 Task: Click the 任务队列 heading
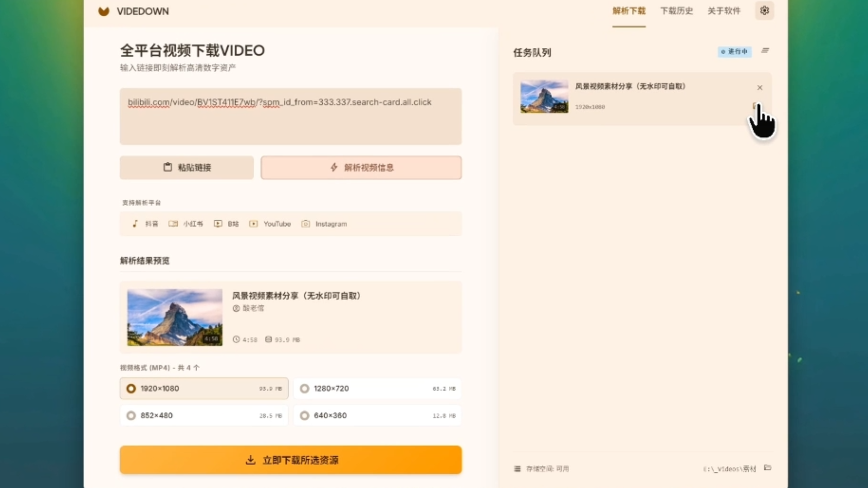point(532,52)
